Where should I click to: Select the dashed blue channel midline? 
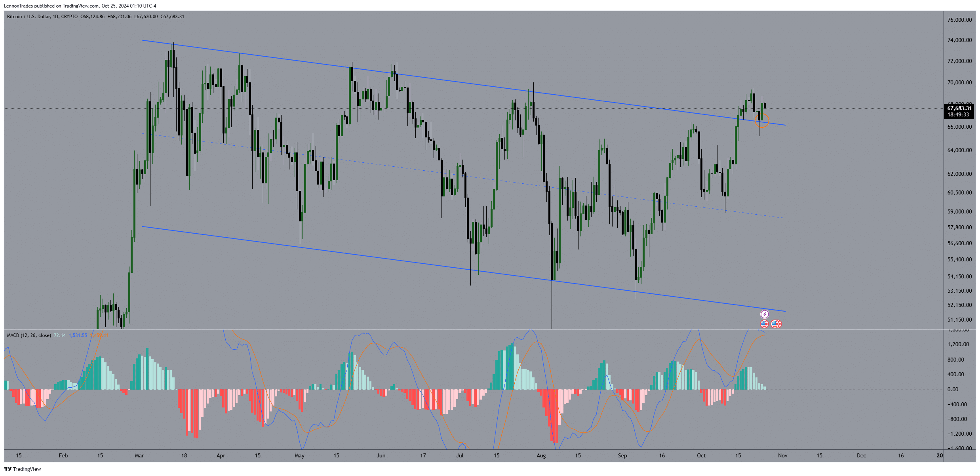462,176
